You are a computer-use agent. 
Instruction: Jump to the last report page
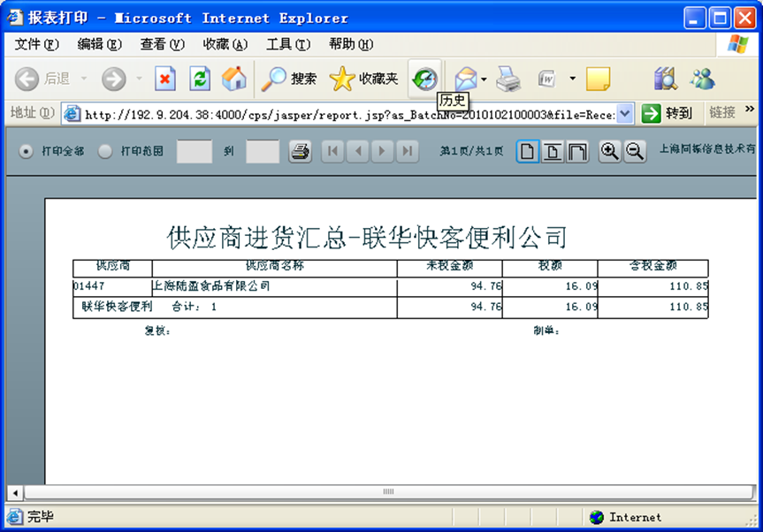(x=408, y=151)
